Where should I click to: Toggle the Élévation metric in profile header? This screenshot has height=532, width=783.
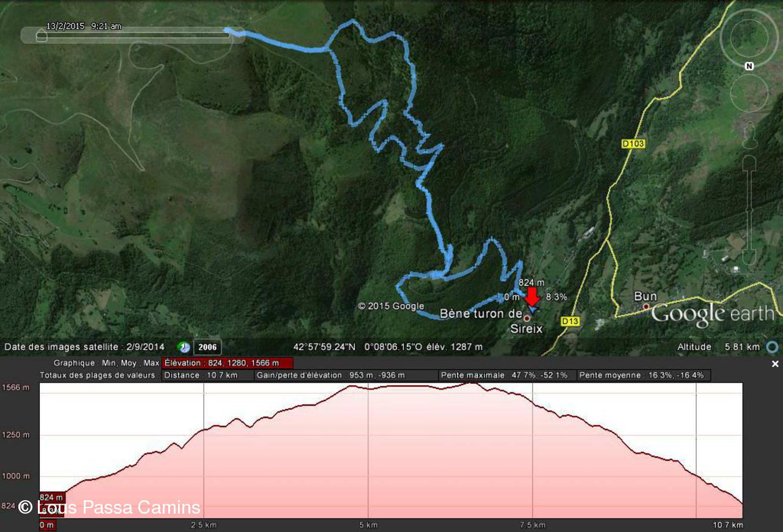point(228,363)
